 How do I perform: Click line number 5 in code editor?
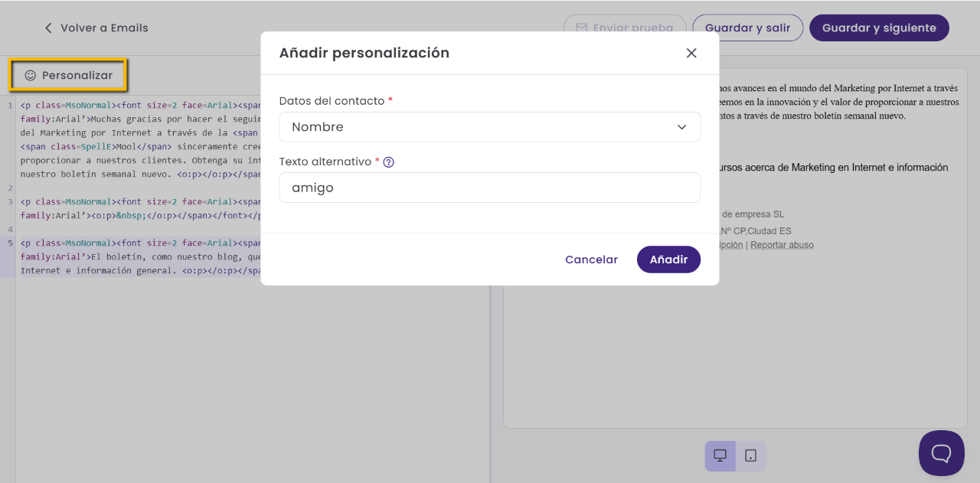point(10,243)
